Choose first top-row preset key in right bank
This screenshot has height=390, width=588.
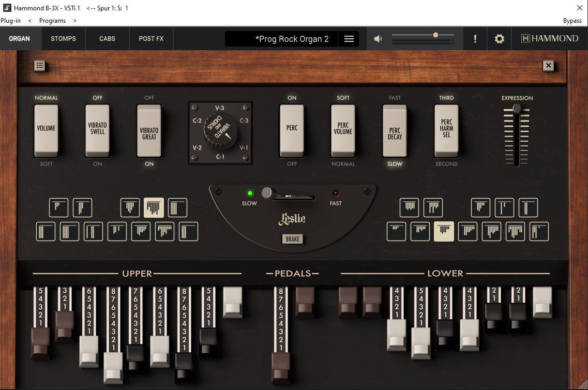tap(410, 207)
